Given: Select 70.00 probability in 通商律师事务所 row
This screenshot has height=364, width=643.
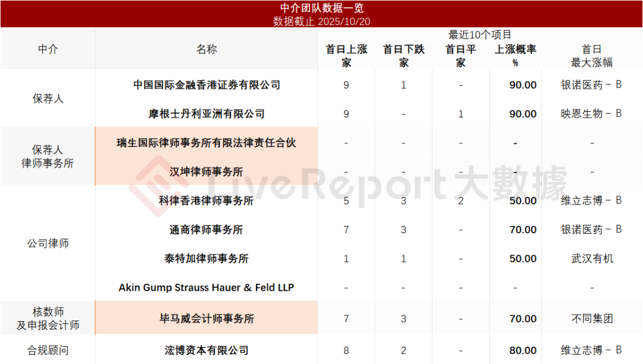Looking at the screenshot, I should click(523, 230).
